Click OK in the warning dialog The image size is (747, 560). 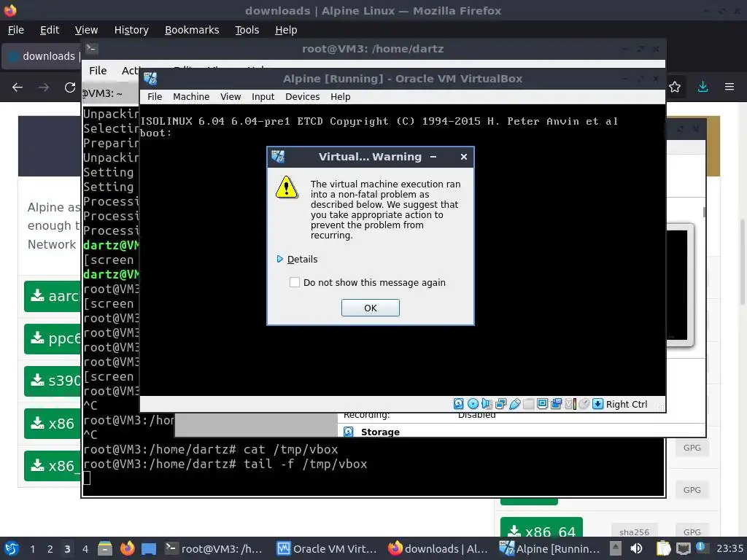pyautogui.click(x=370, y=308)
